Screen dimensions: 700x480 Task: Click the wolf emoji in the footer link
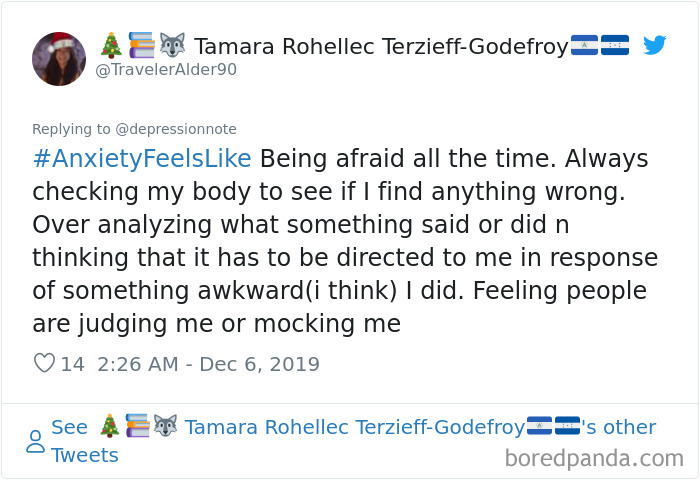pos(165,428)
